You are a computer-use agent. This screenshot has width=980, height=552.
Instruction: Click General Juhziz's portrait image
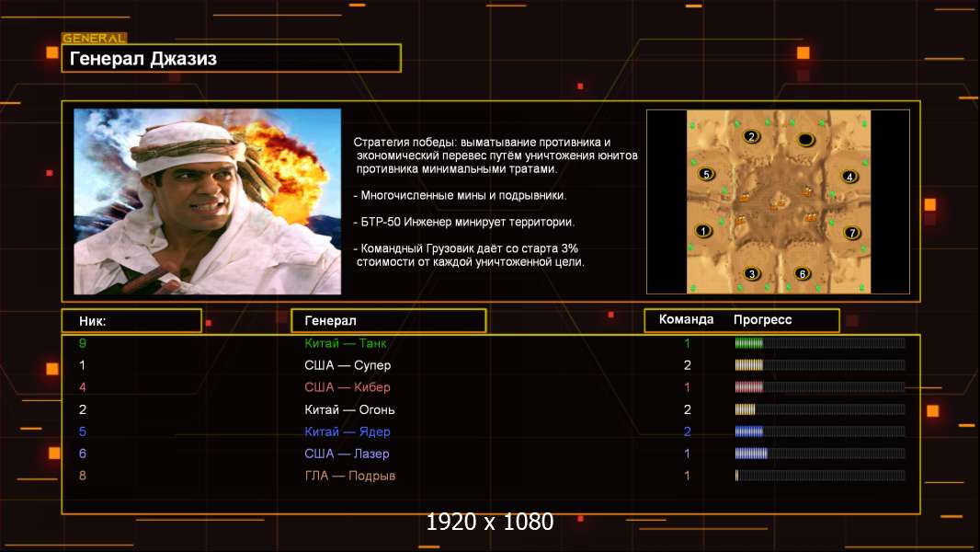[x=208, y=201]
